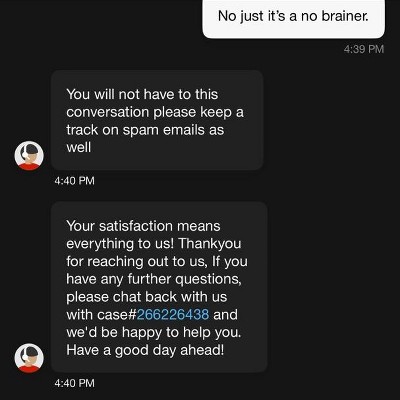Click the "please chat back with us" line
The height and width of the screenshot is (400, 400).
[x=146, y=297]
